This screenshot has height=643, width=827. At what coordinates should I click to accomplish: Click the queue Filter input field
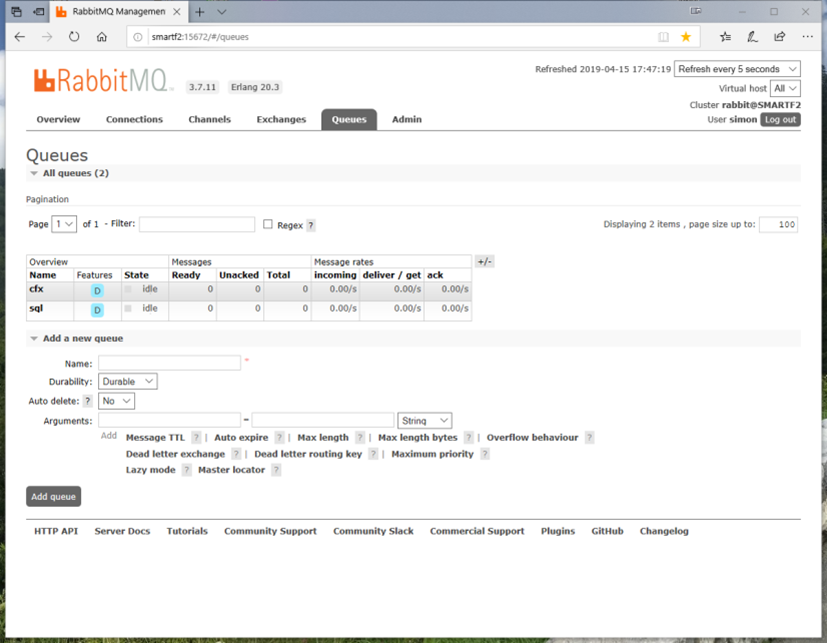pyautogui.click(x=197, y=224)
